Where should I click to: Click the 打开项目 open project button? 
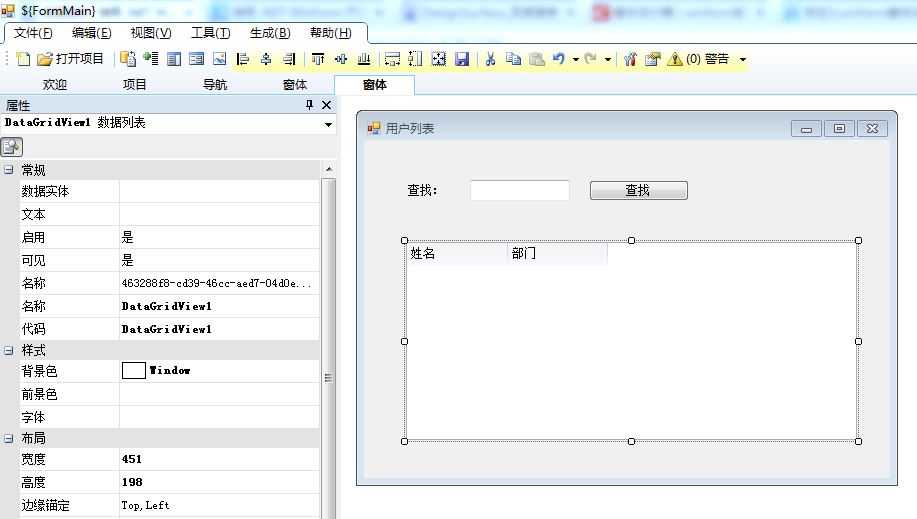point(70,59)
